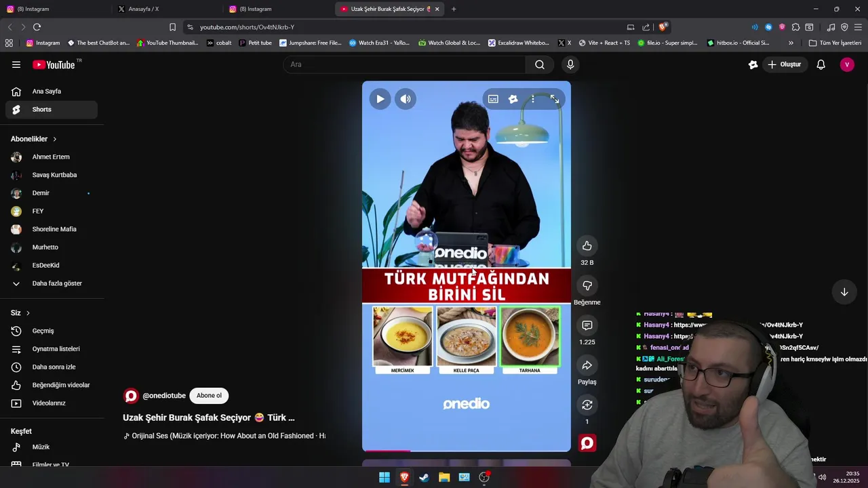This screenshot has width=868, height=488.
Task: Like the short with the thumbs up icon
Action: click(x=587, y=246)
